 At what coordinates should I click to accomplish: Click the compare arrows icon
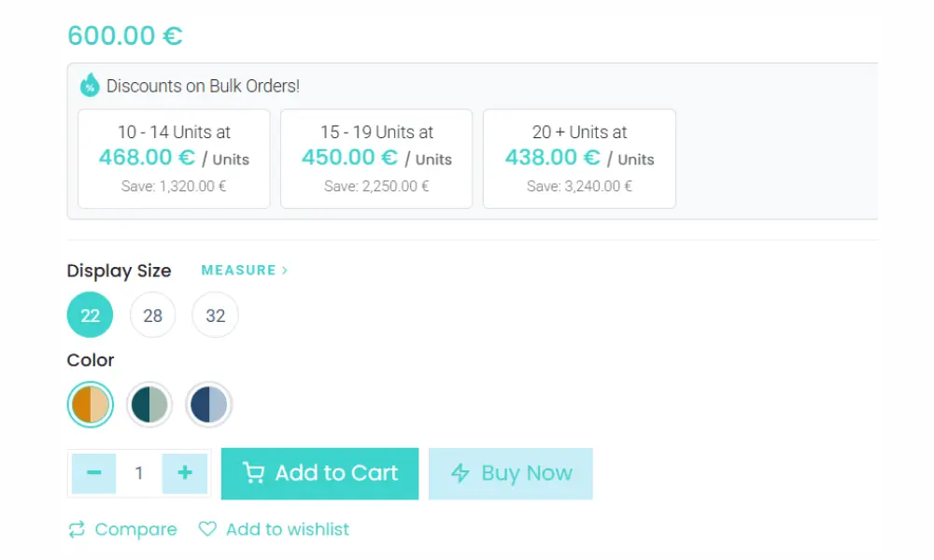pyautogui.click(x=77, y=530)
